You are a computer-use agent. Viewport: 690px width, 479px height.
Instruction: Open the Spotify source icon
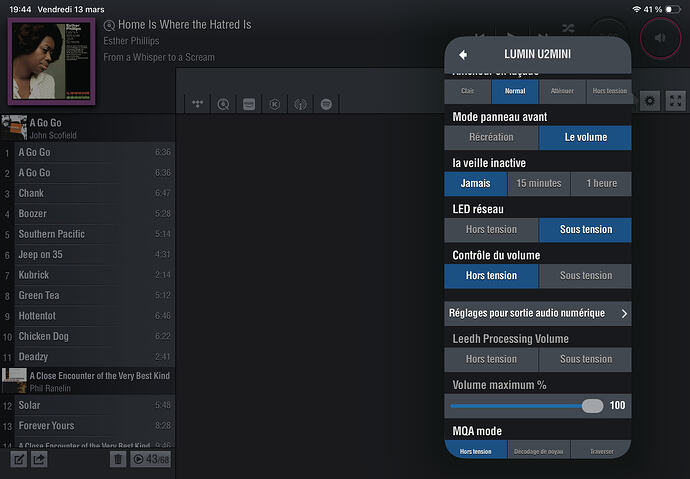pyautogui.click(x=326, y=104)
